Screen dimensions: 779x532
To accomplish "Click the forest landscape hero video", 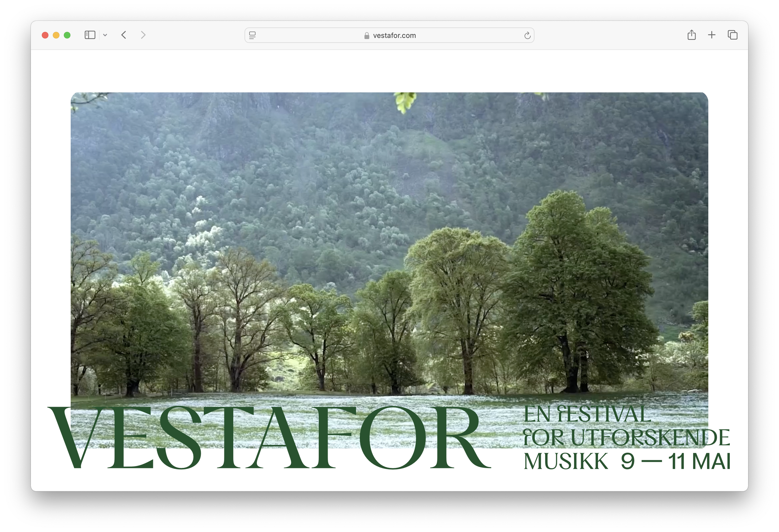I will point(389,235).
